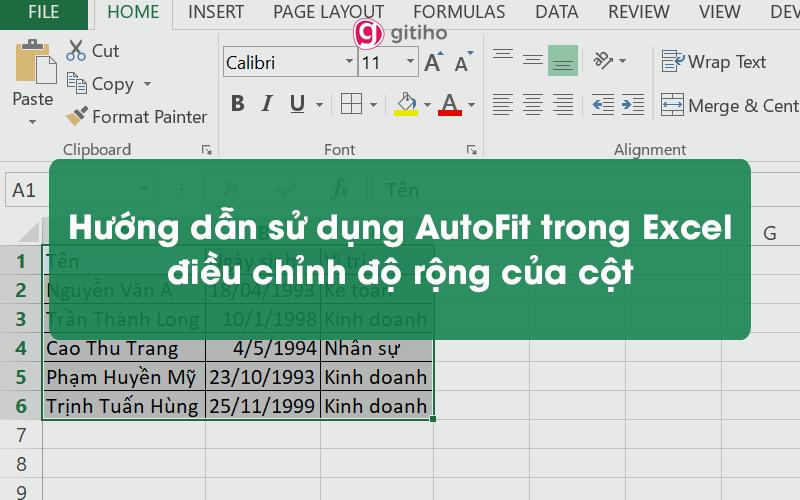Click cell containing Cao Thu Trang
The height and width of the screenshot is (500, 800).
124,348
